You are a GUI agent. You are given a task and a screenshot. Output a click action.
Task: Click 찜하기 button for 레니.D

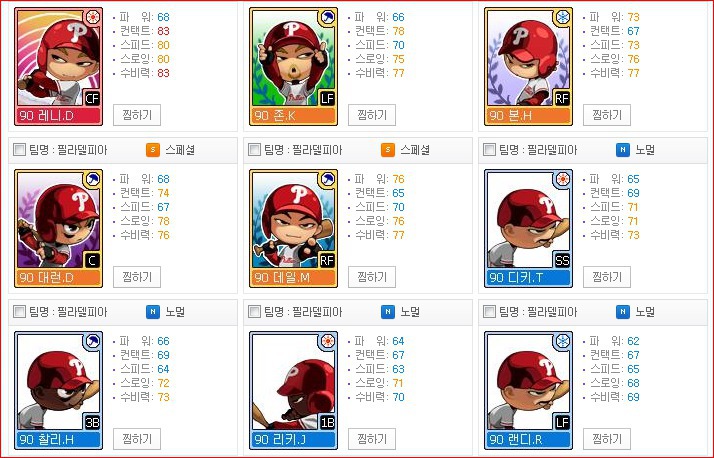pos(137,115)
